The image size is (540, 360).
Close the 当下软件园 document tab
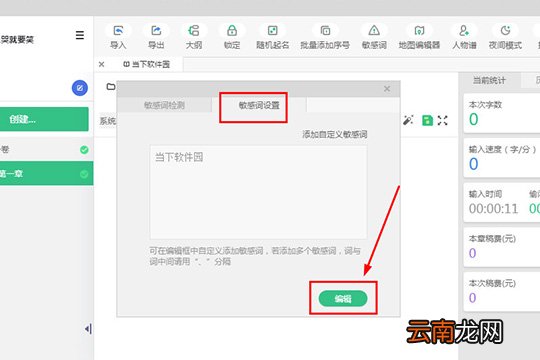102,64
